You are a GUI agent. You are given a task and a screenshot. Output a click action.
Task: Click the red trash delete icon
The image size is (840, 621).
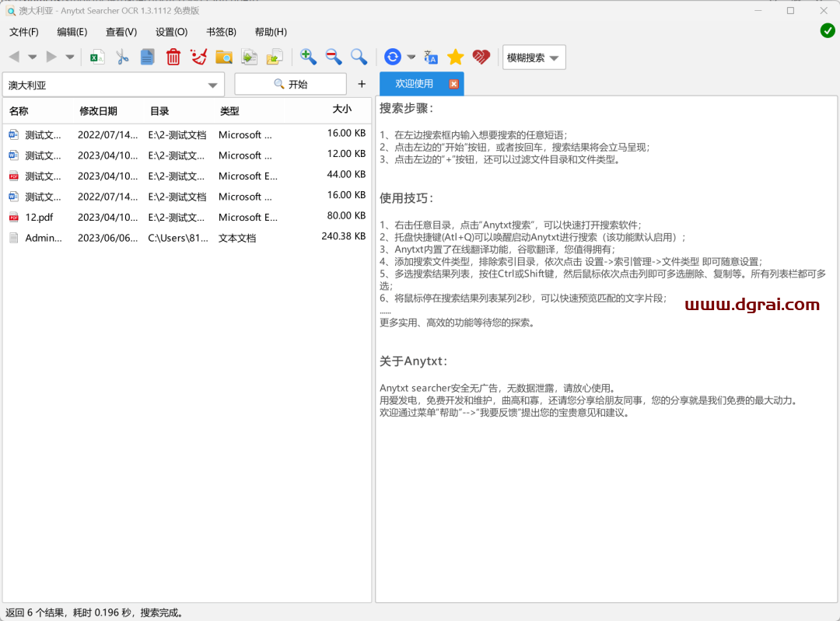pos(173,57)
